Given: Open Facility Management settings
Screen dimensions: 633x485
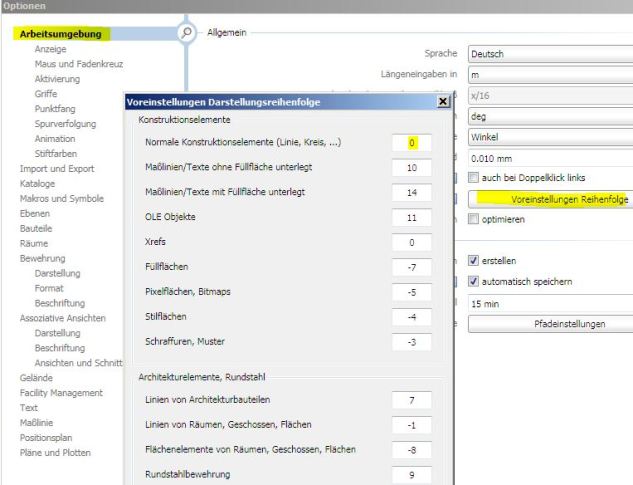Looking at the screenshot, I should [x=61, y=393].
